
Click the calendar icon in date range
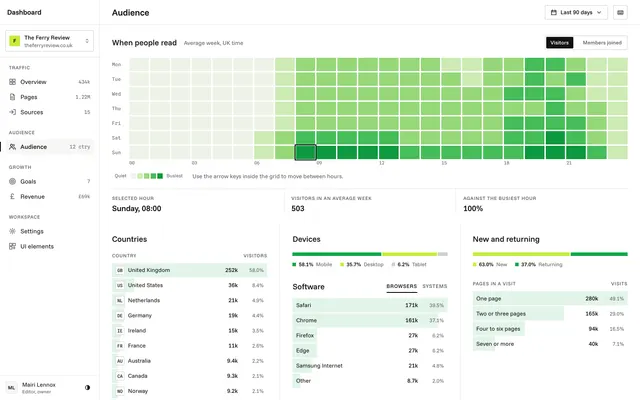(553, 13)
